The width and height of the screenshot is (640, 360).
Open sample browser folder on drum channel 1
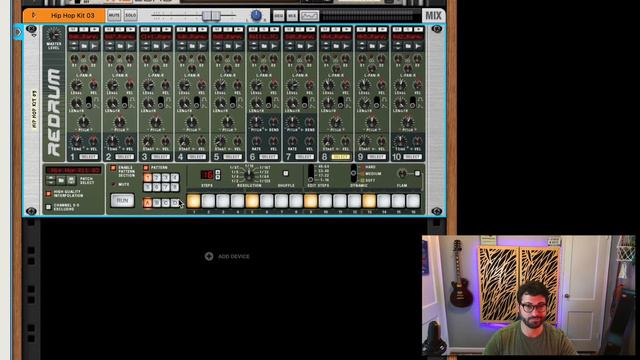tap(84, 46)
